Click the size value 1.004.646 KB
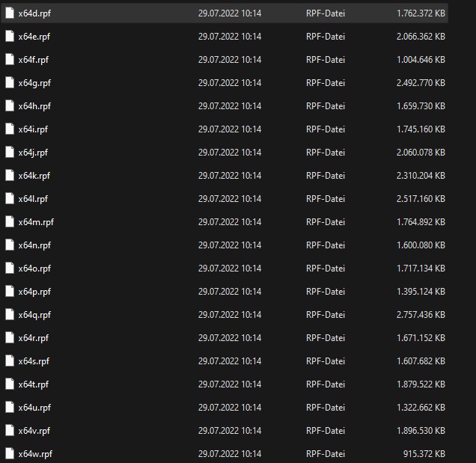The height and width of the screenshot is (463, 476). 421,60
